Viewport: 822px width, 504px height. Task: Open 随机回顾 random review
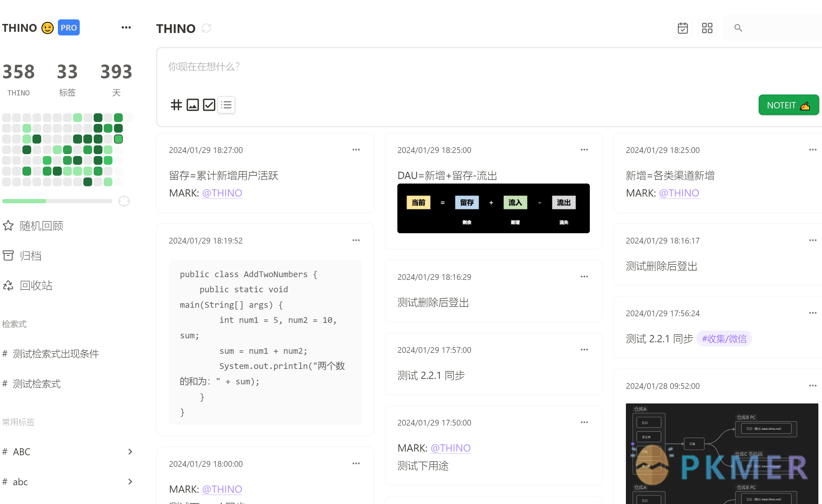tap(33, 226)
